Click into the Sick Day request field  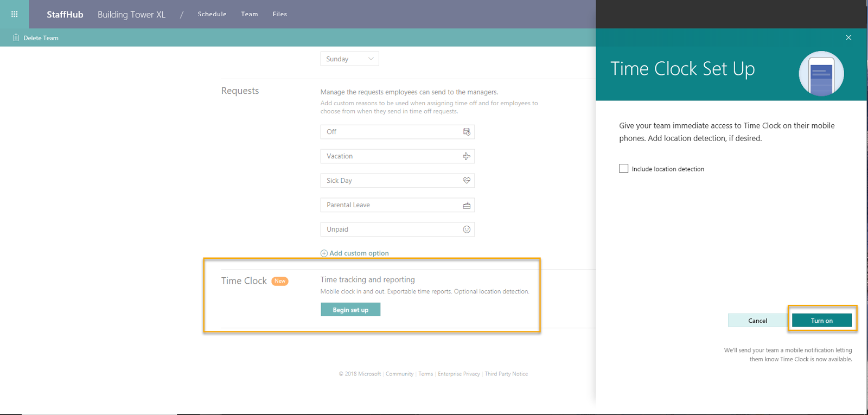pyautogui.click(x=398, y=181)
